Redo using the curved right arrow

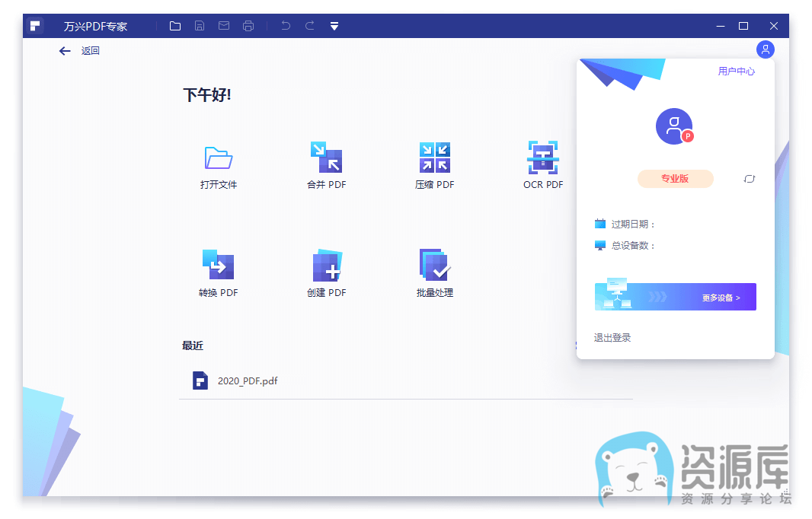[x=310, y=25]
